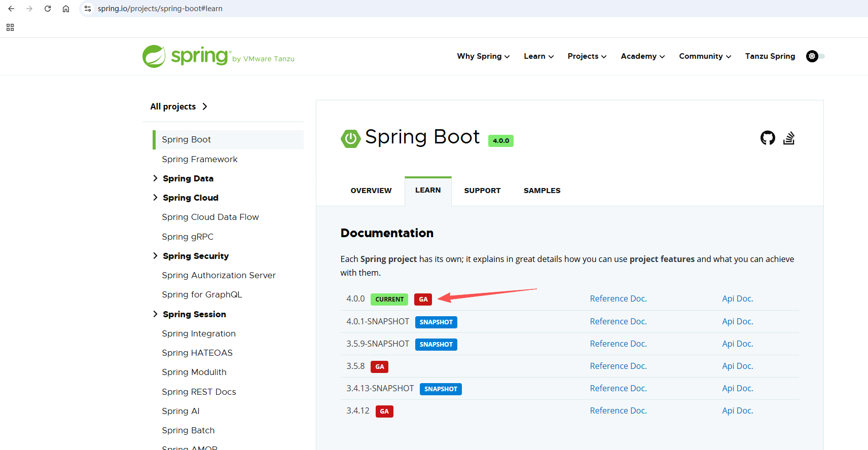Image resolution: width=868 pixels, height=450 pixels.
Task: Toggle the dark mode theme switch
Action: pos(815,56)
